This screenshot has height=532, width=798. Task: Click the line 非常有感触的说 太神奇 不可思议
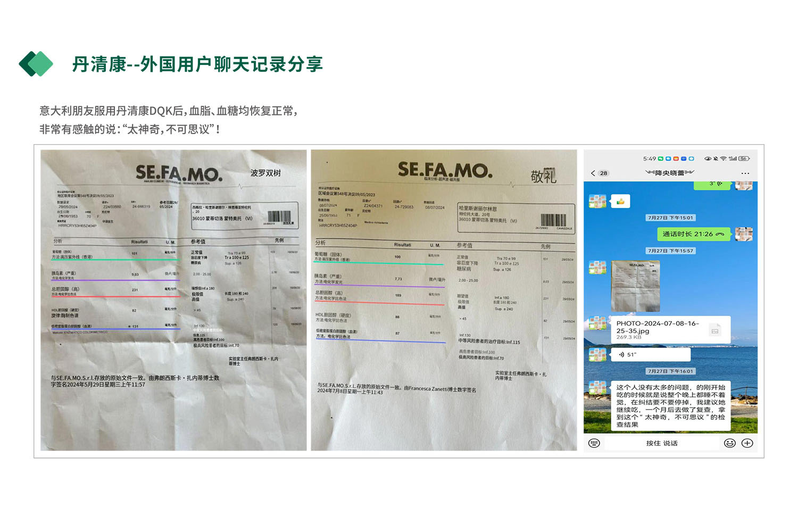130,129
